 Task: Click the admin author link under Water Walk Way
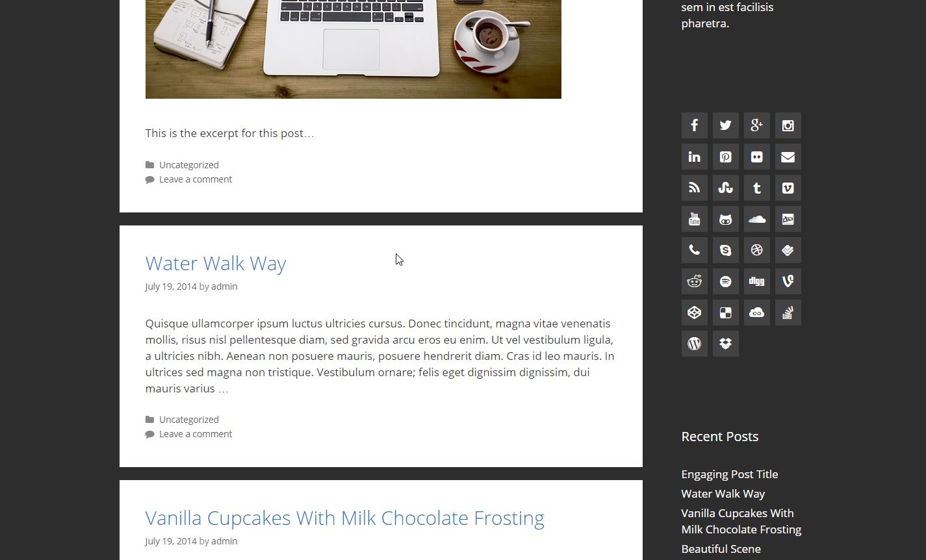pos(224,286)
